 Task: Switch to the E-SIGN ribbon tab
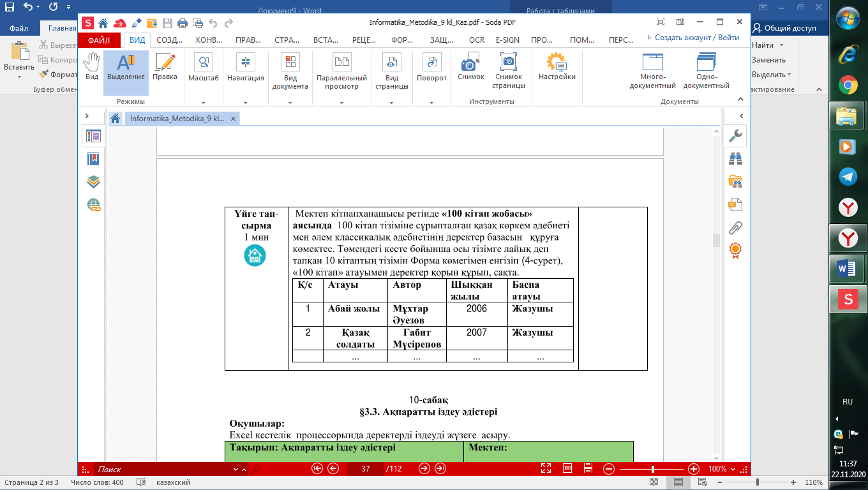[508, 40]
